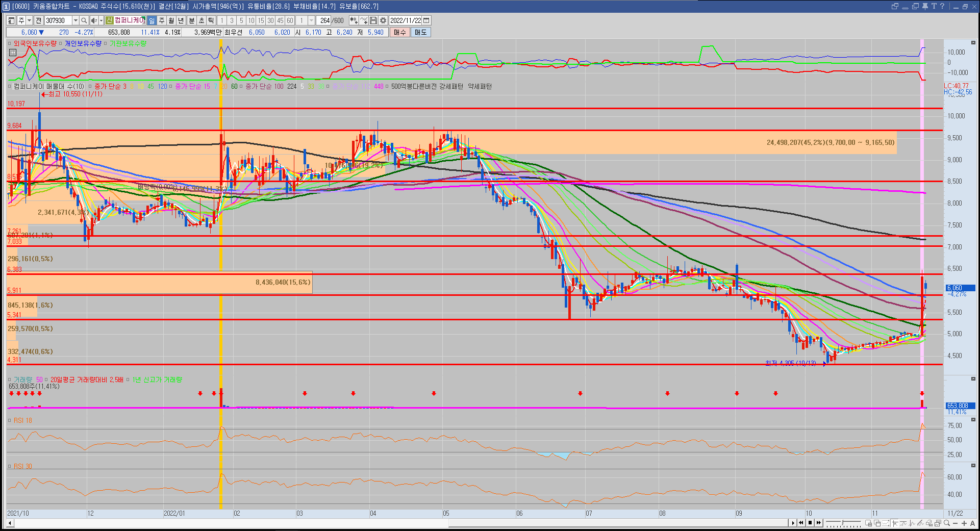The width and height of the screenshot is (980, 531).
Task: Open the dropdown beside the speaker icon
Action: pyautogui.click(x=101, y=20)
